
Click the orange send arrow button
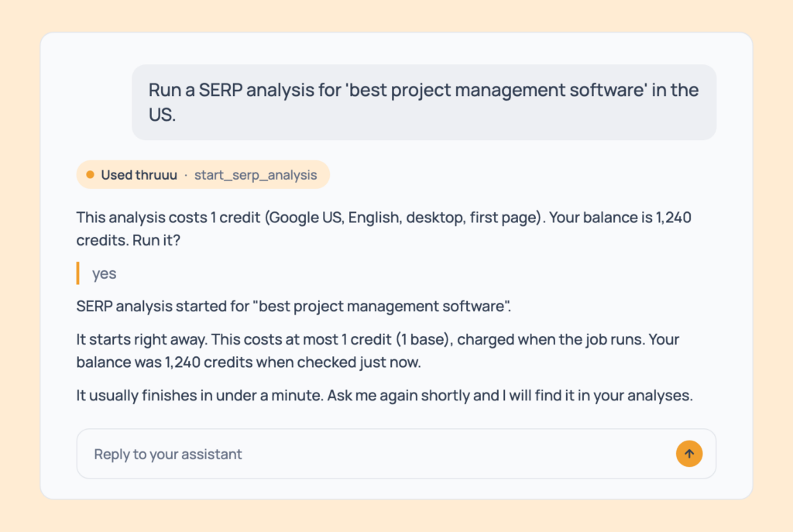[688, 454]
